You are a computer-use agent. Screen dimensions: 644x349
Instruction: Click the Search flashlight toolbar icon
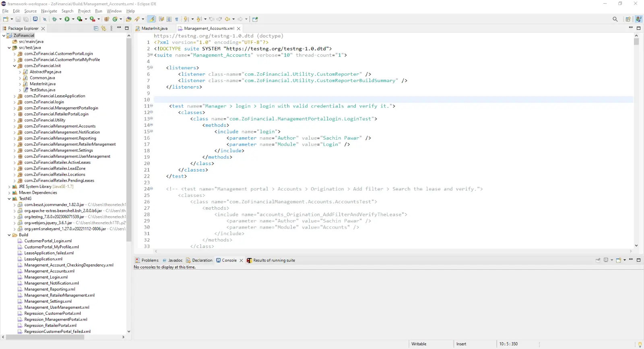pyautogui.click(x=137, y=19)
